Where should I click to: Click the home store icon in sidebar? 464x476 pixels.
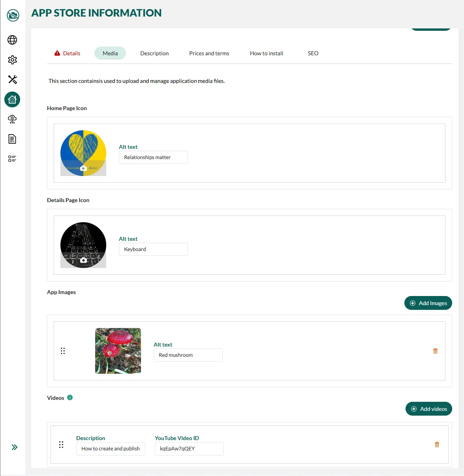click(x=12, y=99)
